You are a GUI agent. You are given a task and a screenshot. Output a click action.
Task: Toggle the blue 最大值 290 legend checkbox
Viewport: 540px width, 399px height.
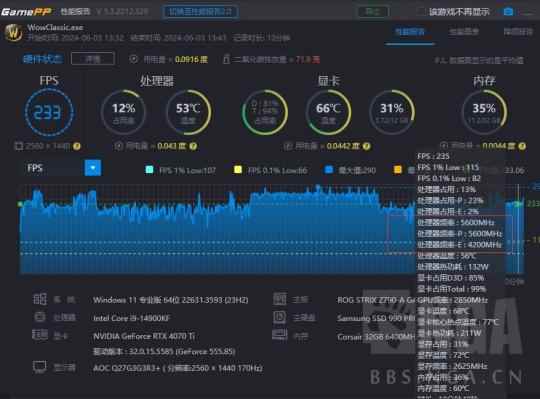point(329,170)
